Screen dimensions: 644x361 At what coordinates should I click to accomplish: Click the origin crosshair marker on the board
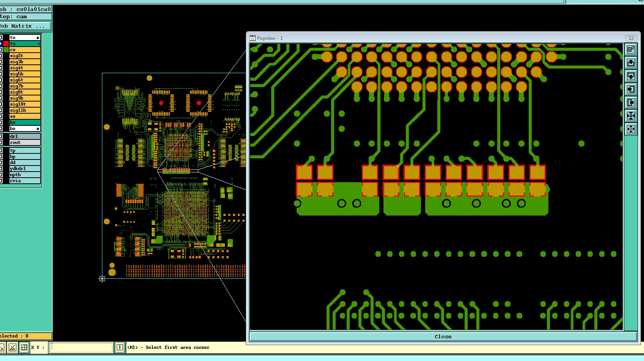point(102,279)
